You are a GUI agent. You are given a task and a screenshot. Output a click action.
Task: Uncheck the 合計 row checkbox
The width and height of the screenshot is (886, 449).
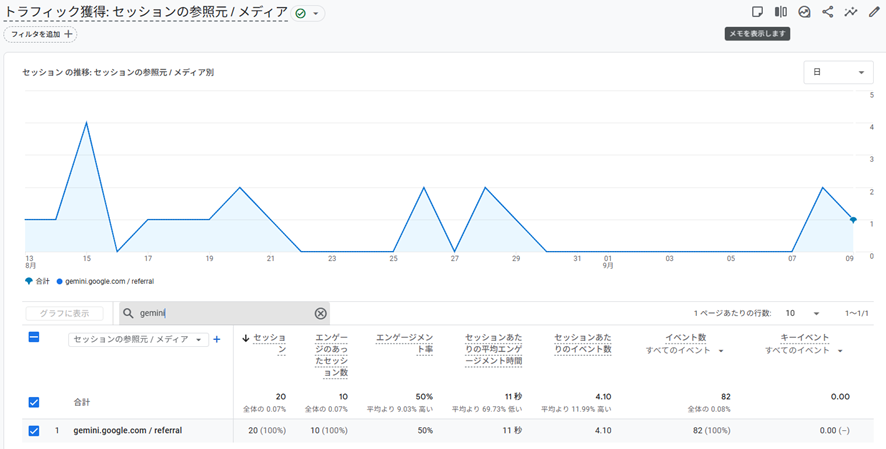(x=34, y=402)
